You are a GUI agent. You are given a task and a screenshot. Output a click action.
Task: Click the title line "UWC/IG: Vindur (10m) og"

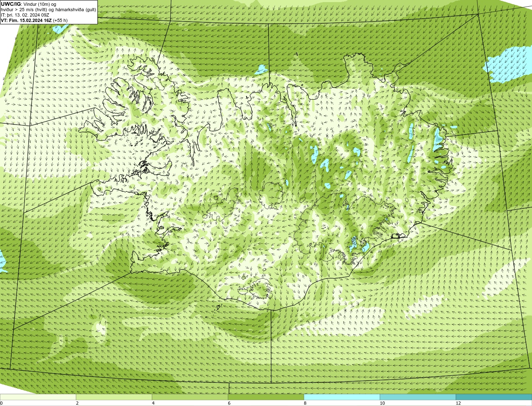[29, 4]
